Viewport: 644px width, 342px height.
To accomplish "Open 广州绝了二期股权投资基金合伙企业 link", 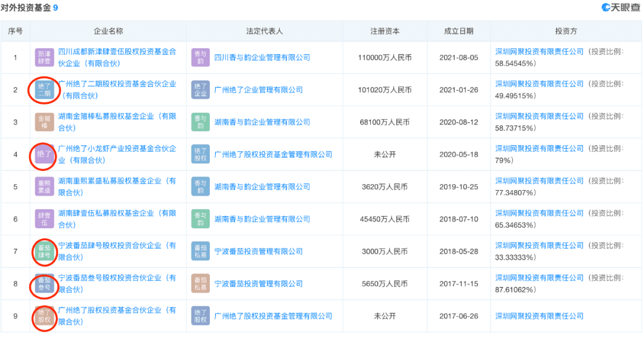I will [x=117, y=90].
